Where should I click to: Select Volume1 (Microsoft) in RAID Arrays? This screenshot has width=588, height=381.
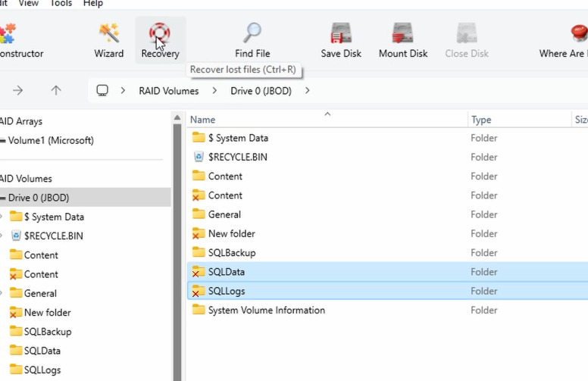(51, 140)
